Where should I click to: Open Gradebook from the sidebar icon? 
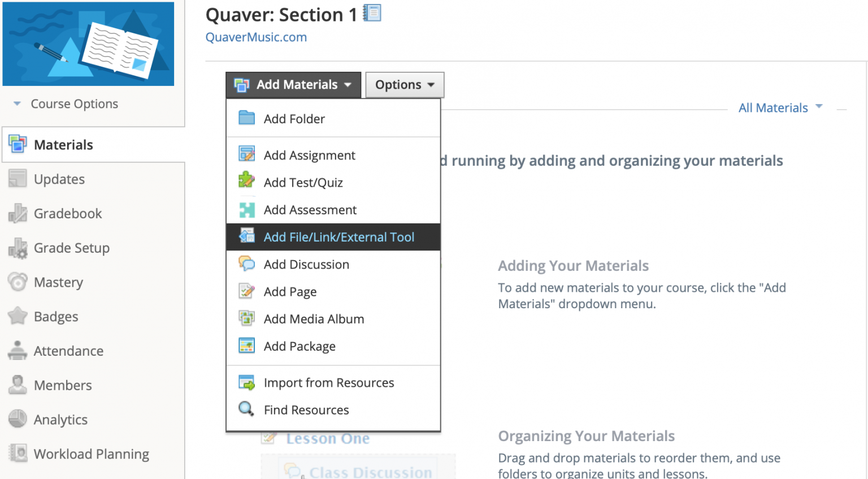point(18,213)
